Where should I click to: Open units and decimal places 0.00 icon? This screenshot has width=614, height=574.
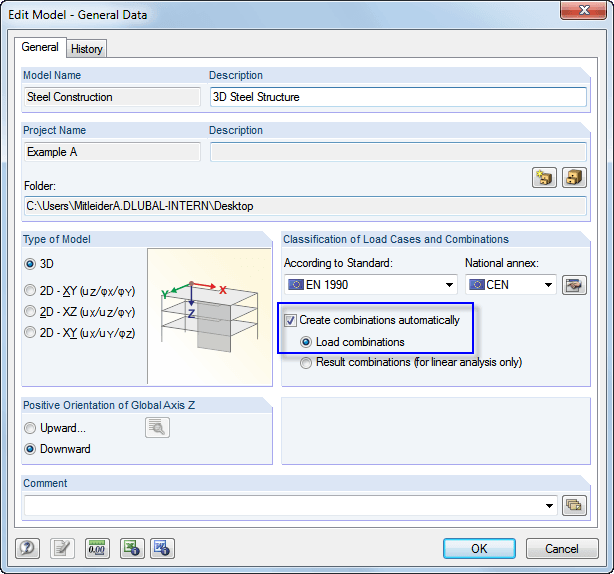(x=97, y=548)
